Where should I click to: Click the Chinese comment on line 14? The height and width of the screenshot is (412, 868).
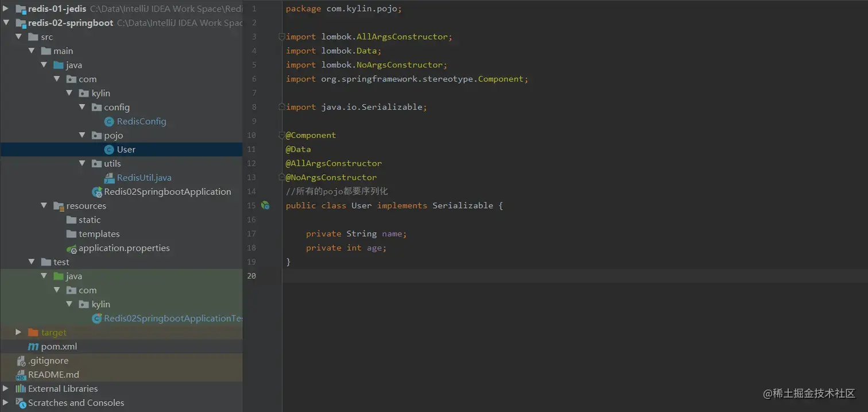pyautogui.click(x=337, y=191)
